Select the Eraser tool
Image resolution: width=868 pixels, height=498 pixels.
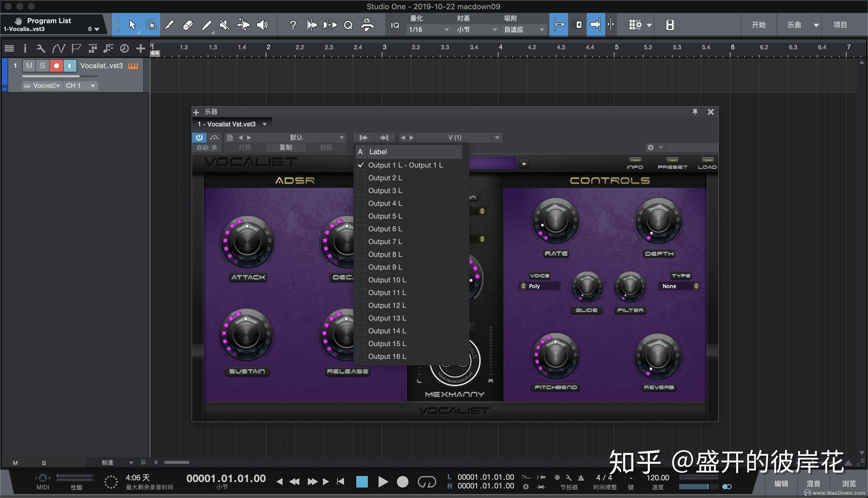point(188,25)
